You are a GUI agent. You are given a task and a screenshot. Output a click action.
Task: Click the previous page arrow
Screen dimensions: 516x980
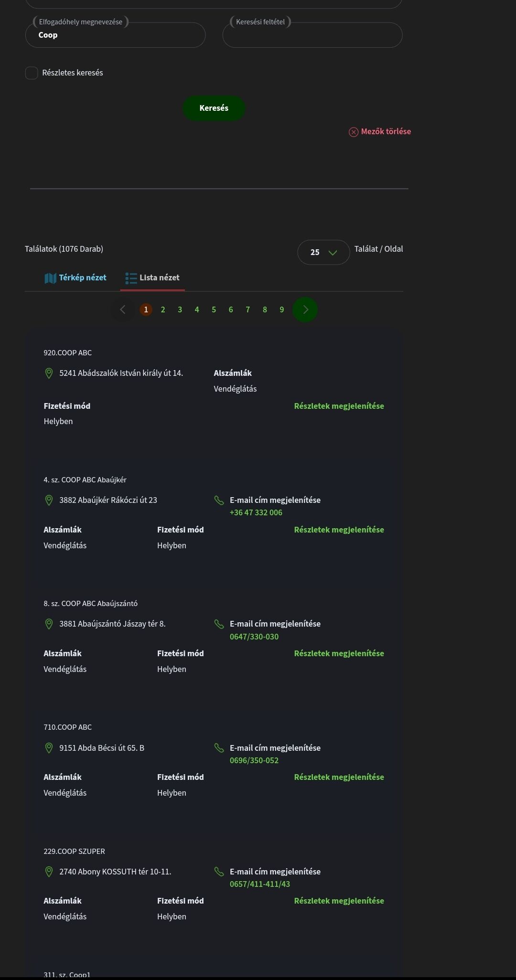(x=123, y=310)
